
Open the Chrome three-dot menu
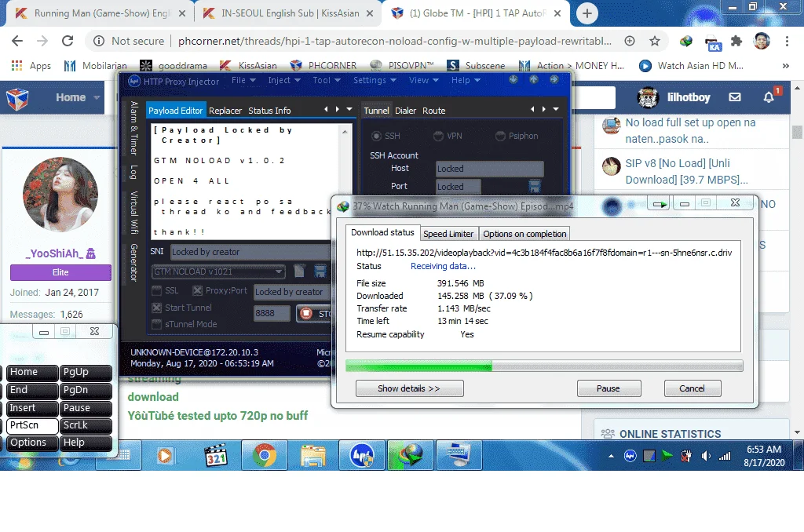click(787, 41)
